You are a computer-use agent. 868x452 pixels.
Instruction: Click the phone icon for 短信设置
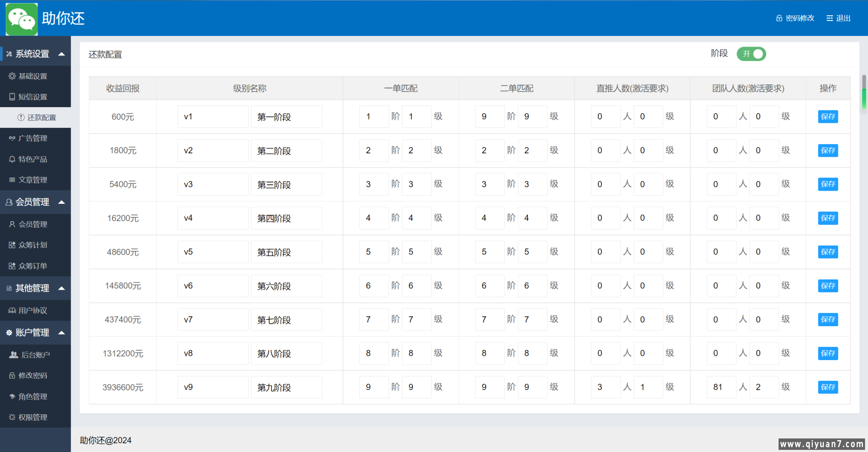12,97
